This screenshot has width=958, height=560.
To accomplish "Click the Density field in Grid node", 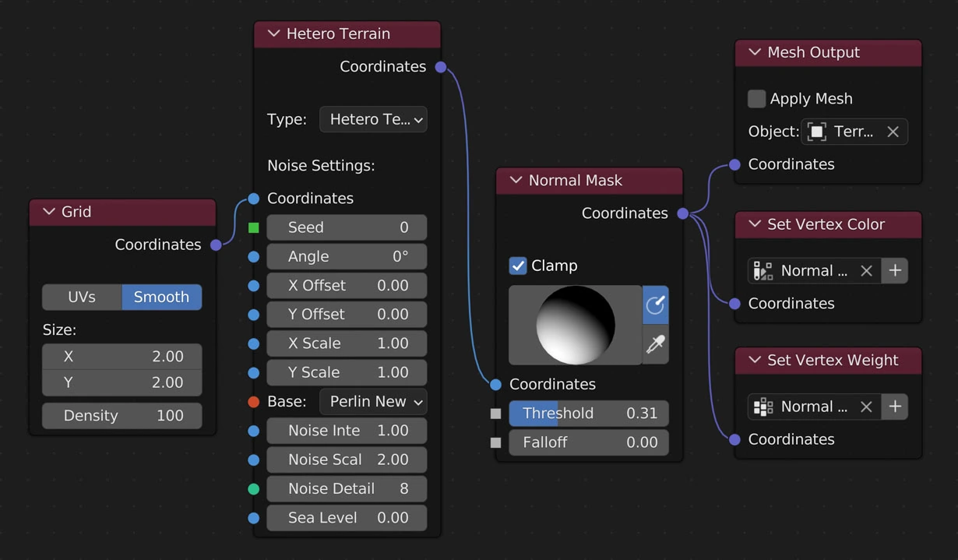I will click(122, 416).
